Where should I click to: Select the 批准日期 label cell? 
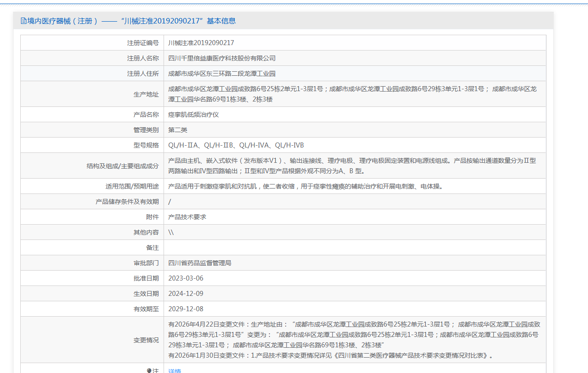coord(92,278)
